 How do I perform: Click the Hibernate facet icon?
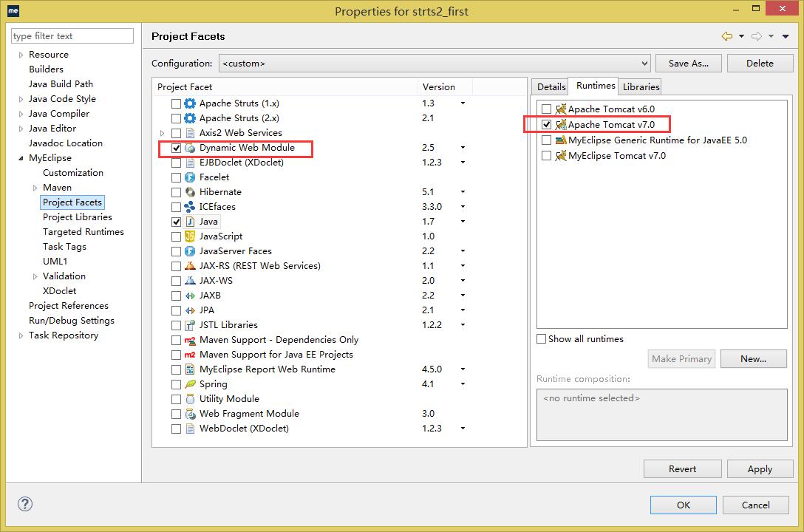(x=190, y=192)
